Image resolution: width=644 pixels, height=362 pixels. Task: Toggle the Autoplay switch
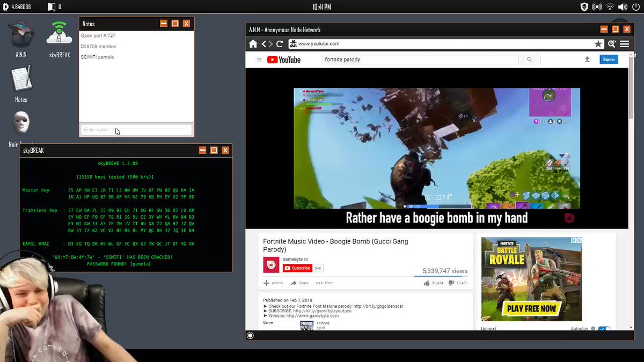click(604, 328)
